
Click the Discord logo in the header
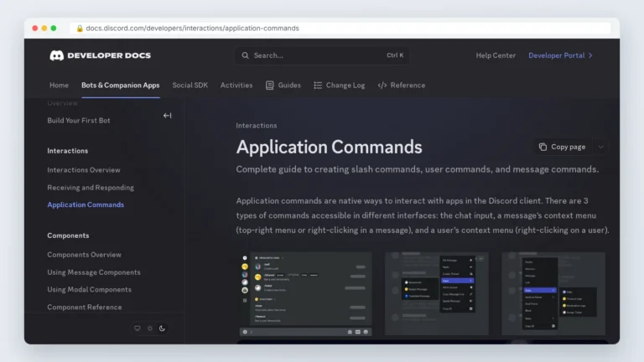pyautogui.click(x=57, y=55)
